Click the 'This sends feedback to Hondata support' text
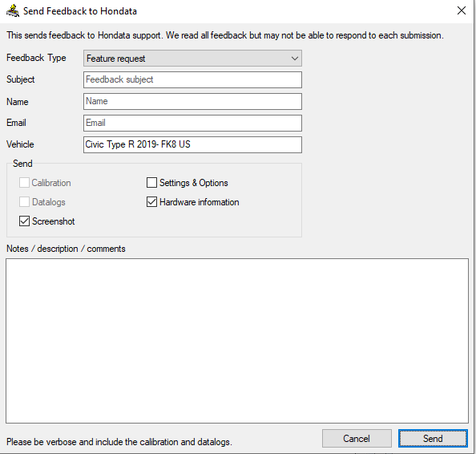476x454 pixels. click(225, 35)
